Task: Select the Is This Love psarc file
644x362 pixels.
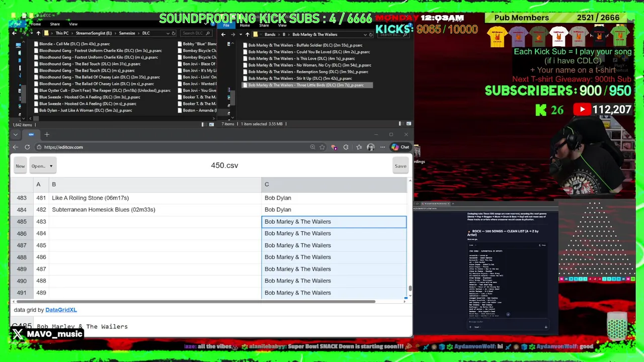Action: click(x=298, y=58)
